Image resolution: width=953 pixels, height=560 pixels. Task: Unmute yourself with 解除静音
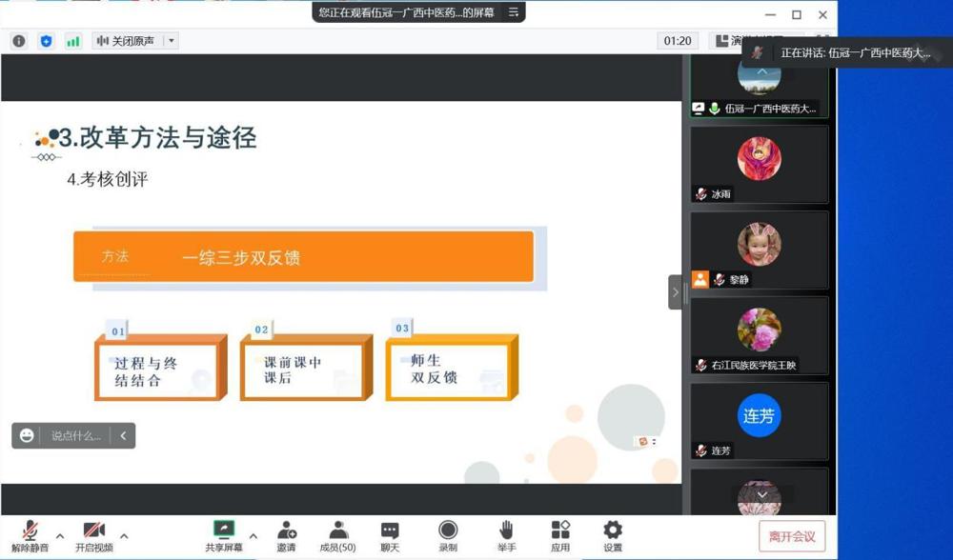[x=29, y=533]
